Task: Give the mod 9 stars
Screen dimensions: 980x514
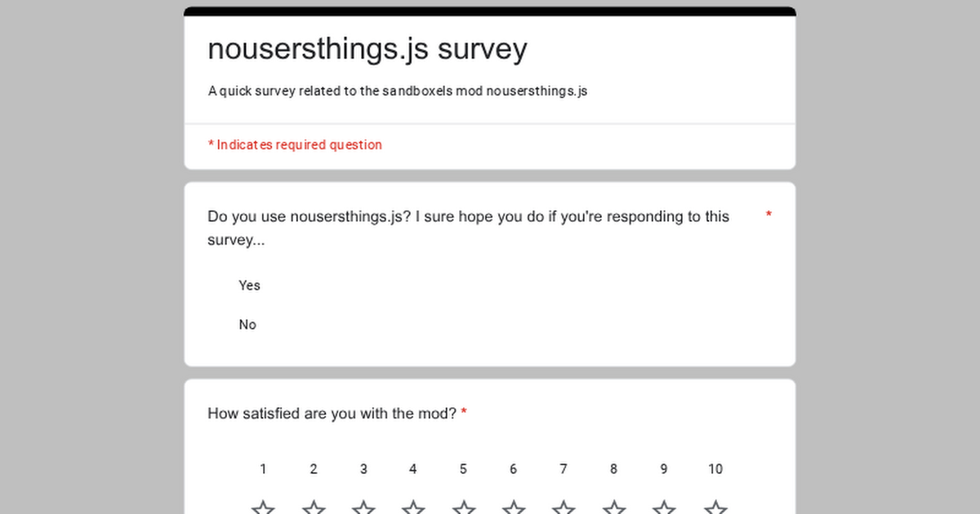Action: [x=663, y=506]
